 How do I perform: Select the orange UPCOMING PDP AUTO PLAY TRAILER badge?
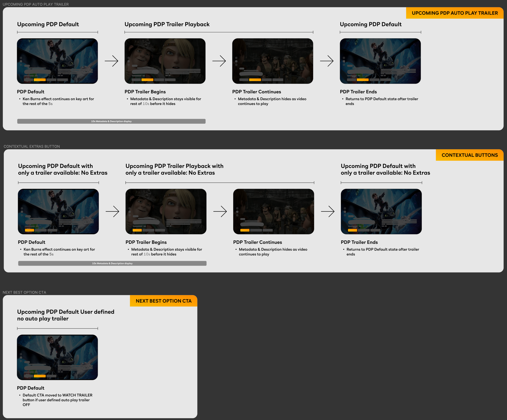454,13
